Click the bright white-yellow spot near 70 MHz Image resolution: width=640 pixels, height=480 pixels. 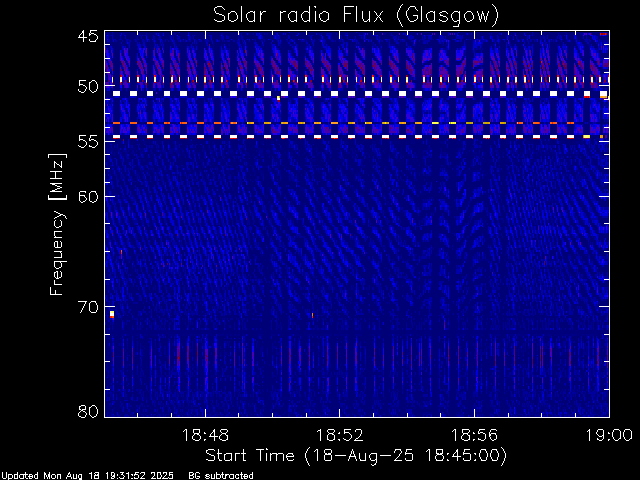click(112, 314)
